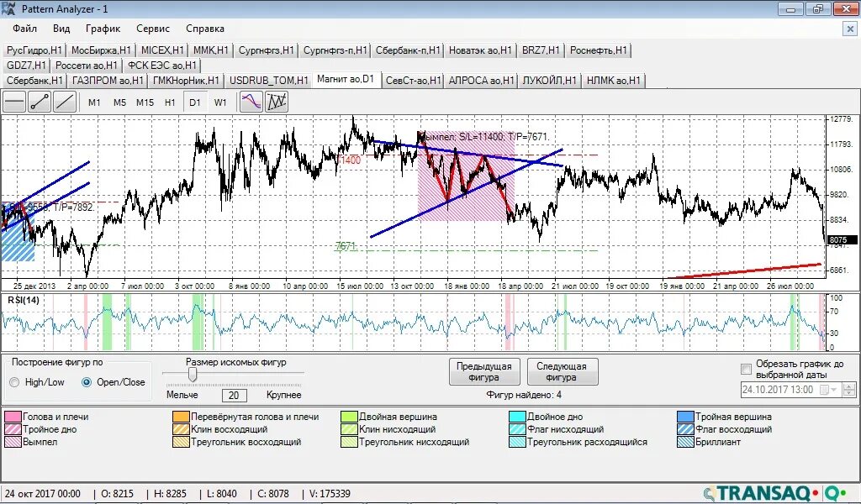
Task: Click 'Следующая фигура' button
Action: pos(563,372)
